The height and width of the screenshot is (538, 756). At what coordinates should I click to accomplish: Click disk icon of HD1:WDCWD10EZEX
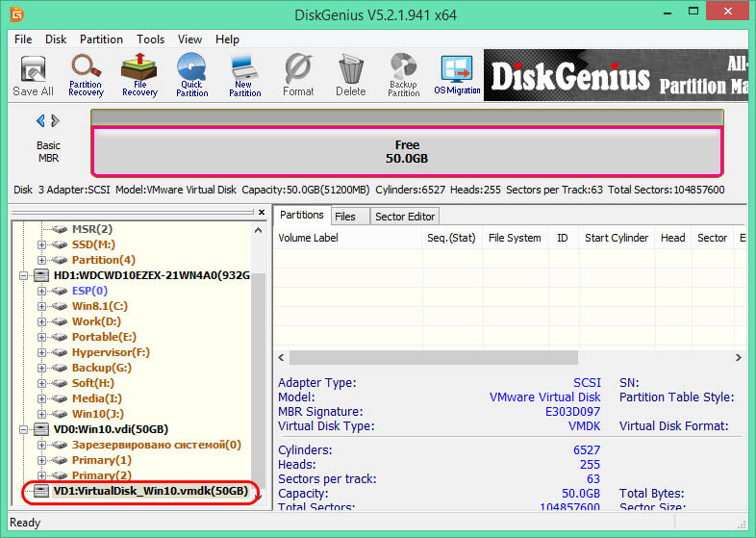click(41, 275)
